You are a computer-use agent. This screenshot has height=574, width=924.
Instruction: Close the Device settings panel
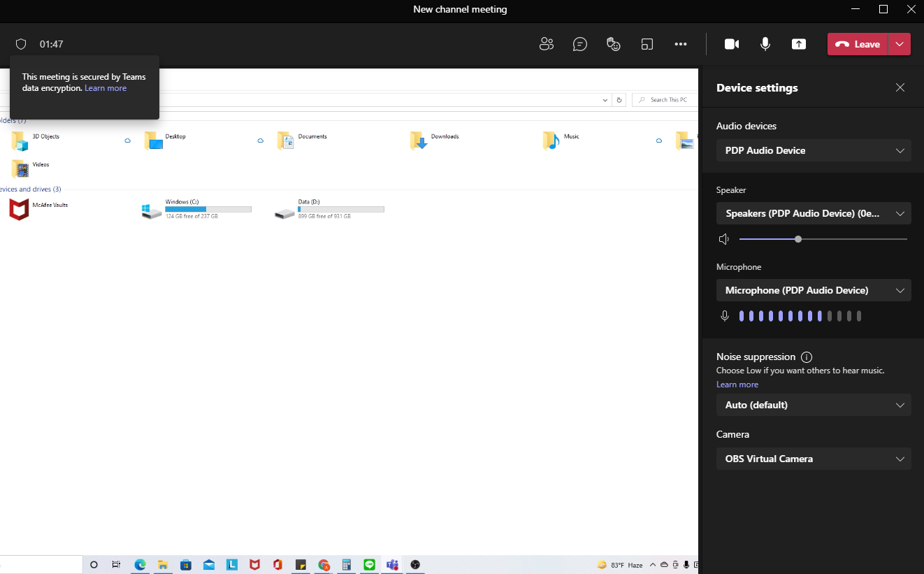click(x=900, y=87)
